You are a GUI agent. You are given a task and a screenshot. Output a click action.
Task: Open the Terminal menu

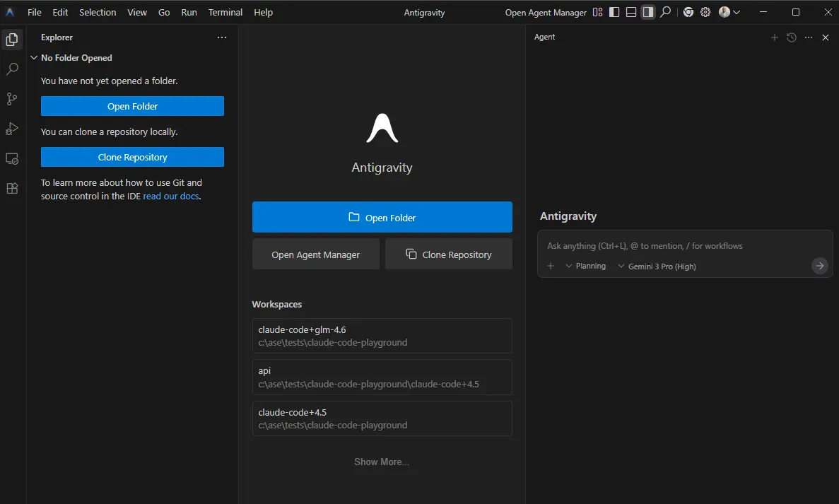click(x=225, y=12)
